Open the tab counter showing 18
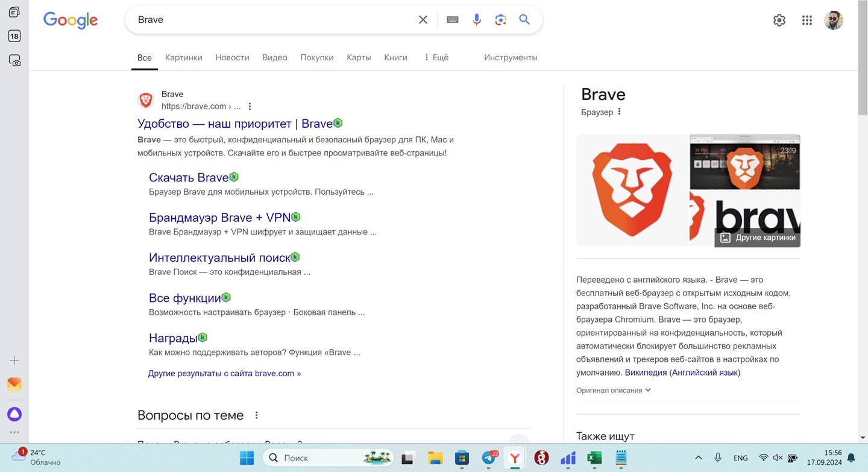The width and height of the screenshot is (868, 472). (14, 36)
